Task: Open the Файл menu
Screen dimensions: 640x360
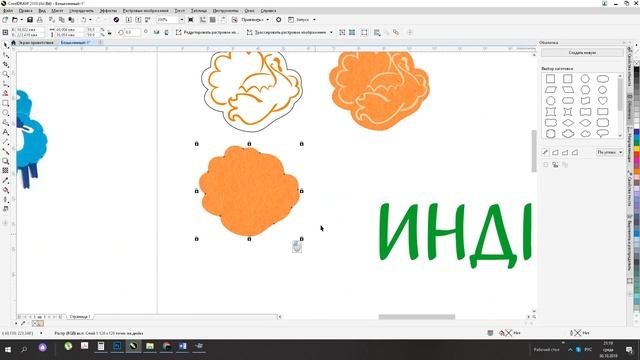Action: coord(8,11)
